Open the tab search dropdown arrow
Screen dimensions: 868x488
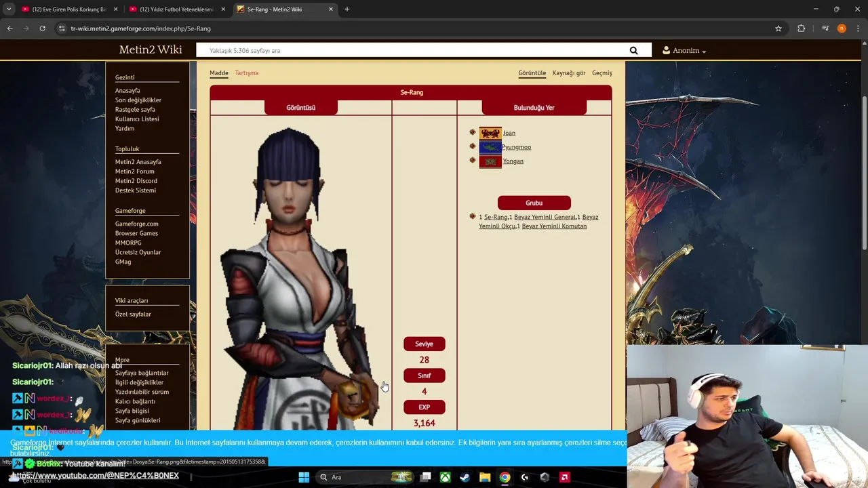tap(9, 9)
